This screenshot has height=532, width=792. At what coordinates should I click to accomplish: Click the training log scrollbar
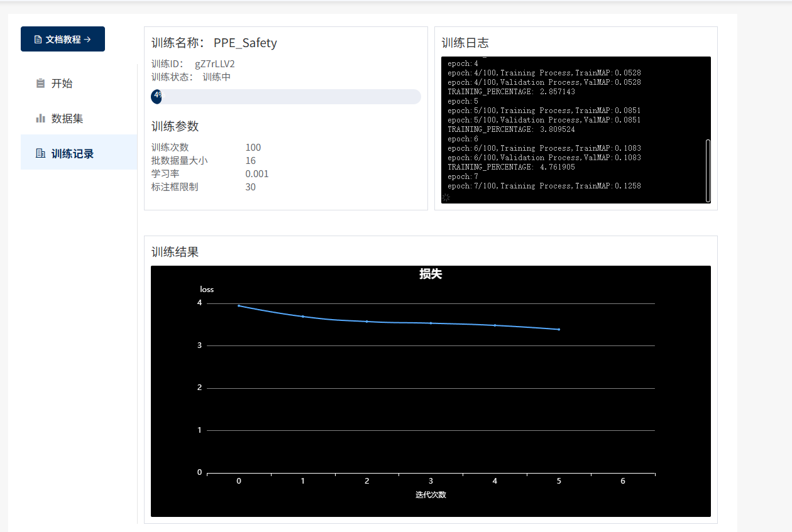[708, 170]
